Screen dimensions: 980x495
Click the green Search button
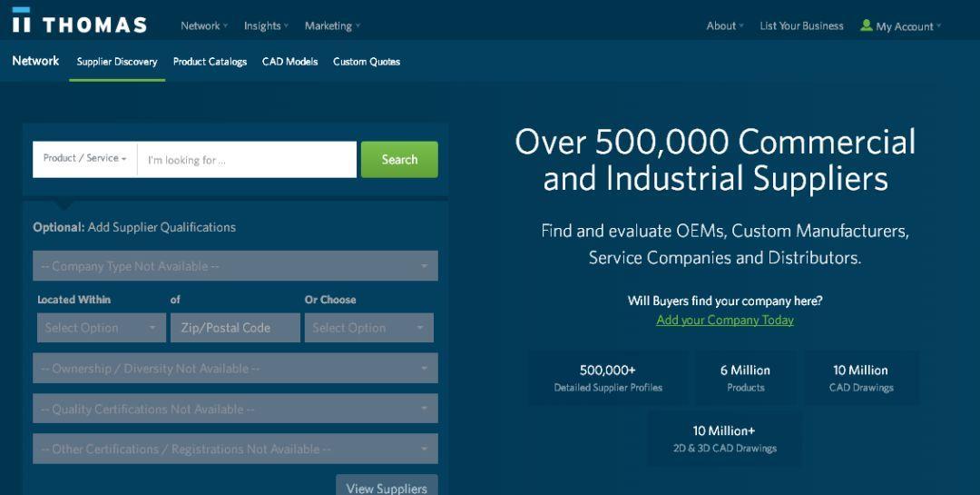point(399,160)
